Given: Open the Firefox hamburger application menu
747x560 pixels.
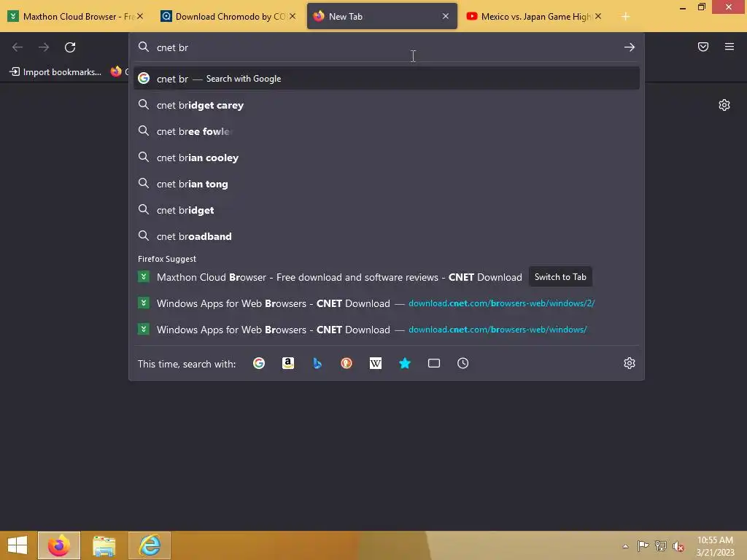Looking at the screenshot, I should [x=729, y=47].
